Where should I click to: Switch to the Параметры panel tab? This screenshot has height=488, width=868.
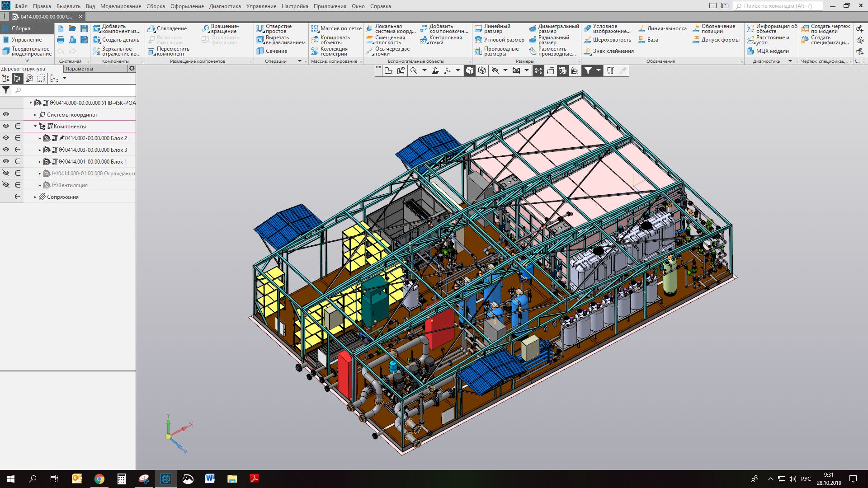(79, 69)
